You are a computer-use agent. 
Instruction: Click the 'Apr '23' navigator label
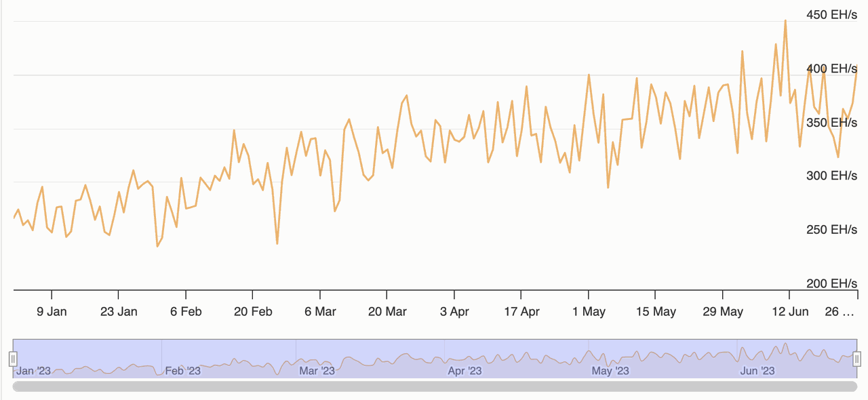pos(465,371)
